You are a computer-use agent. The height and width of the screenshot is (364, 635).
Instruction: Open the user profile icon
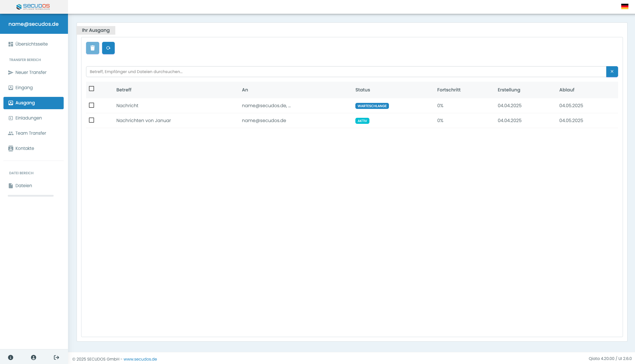point(34,357)
